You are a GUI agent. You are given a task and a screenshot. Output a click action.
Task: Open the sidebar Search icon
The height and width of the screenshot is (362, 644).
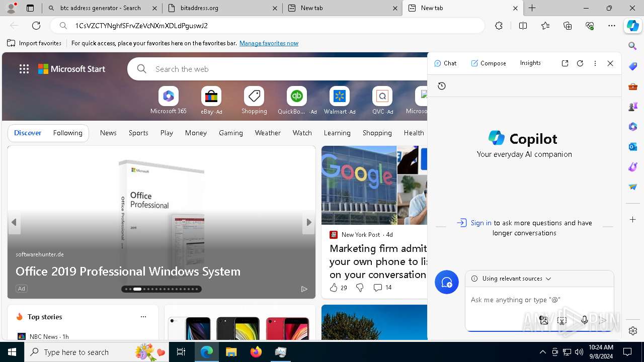pyautogui.click(x=633, y=46)
